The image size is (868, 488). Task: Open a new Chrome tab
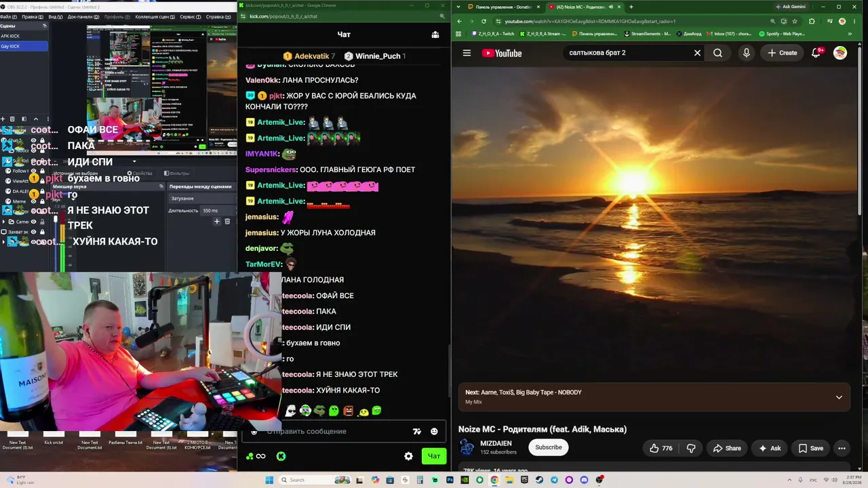631,7
